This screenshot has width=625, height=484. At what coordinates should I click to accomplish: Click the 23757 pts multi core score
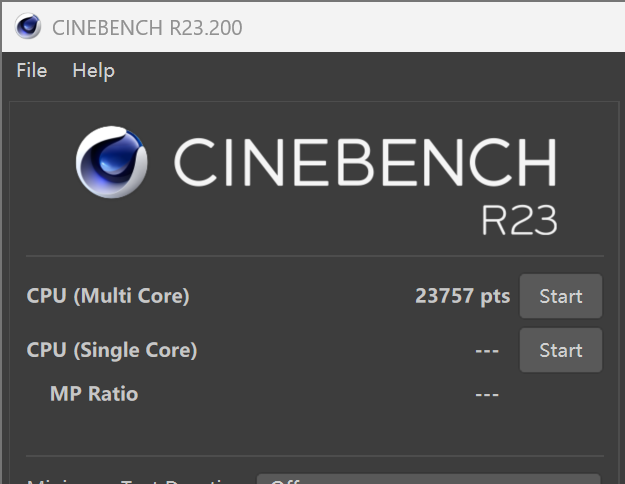[462, 296]
